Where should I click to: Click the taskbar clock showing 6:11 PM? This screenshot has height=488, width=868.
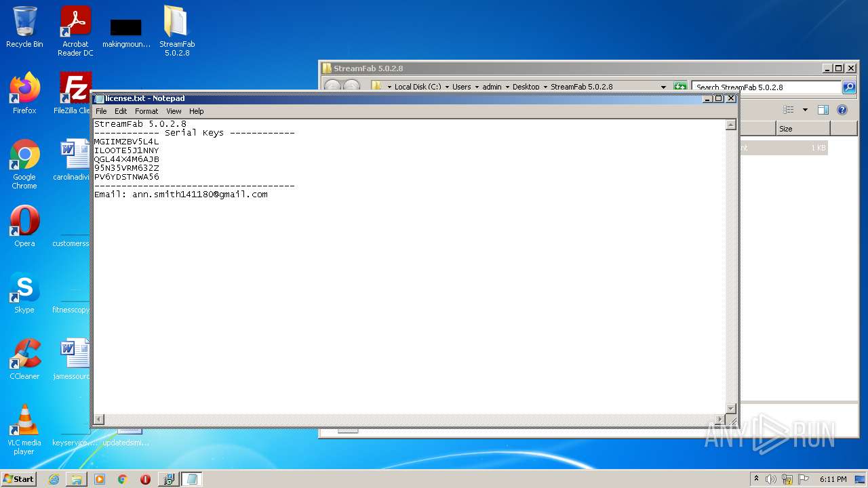[x=833, y=479]
